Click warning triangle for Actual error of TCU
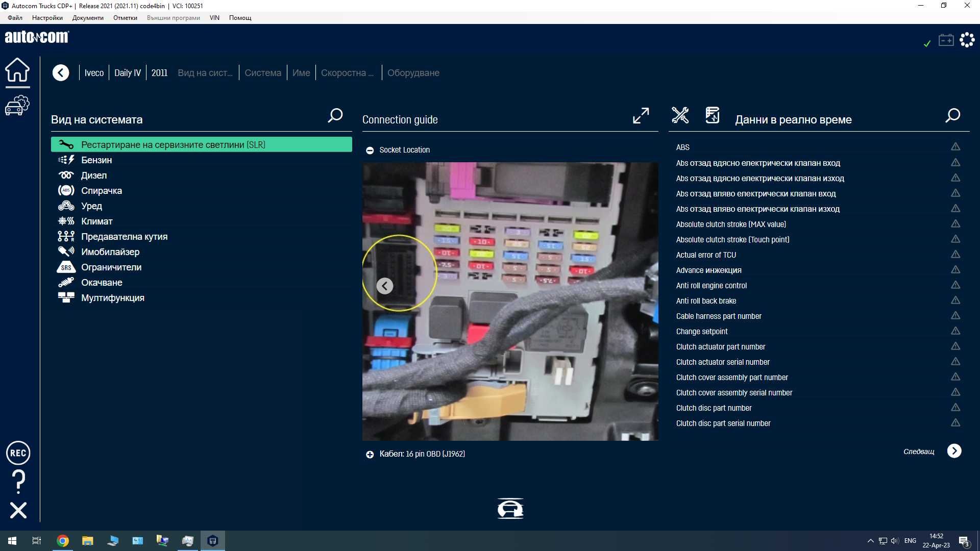The width and height of the screenshot is (980, 551). [x=955, y=255]
